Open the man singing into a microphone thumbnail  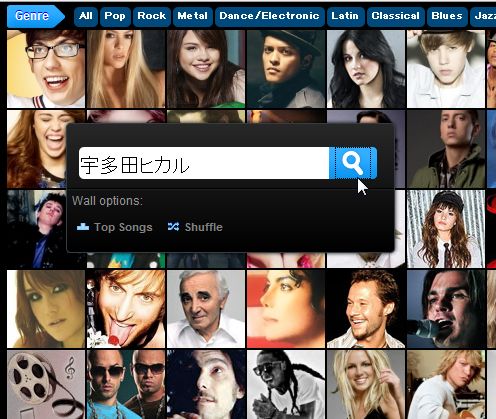tap(446, 309)
